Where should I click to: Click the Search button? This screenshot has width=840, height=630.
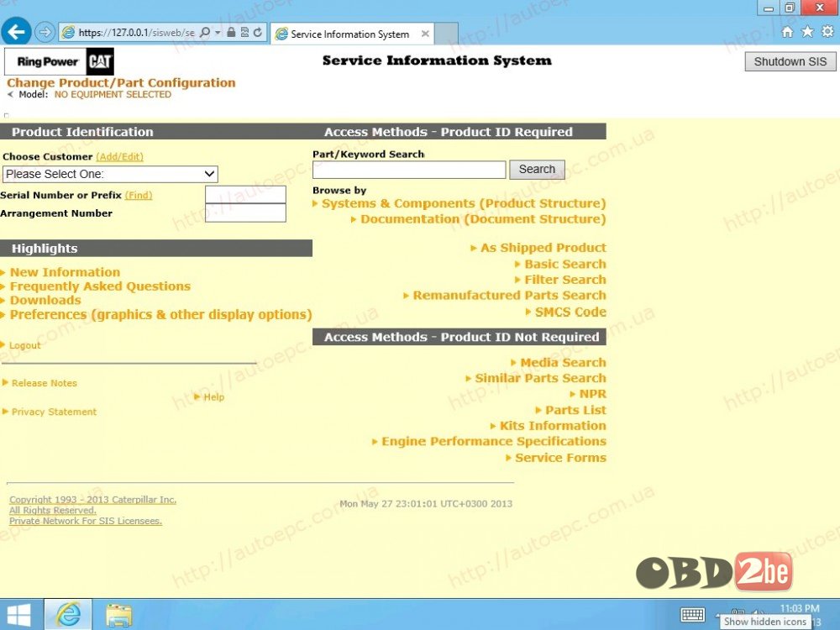(537, 170)
